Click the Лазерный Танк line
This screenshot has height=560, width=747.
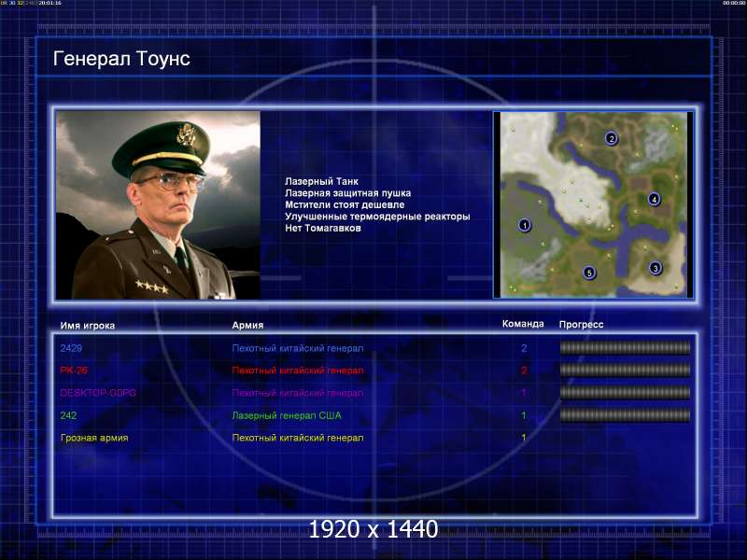321,181
